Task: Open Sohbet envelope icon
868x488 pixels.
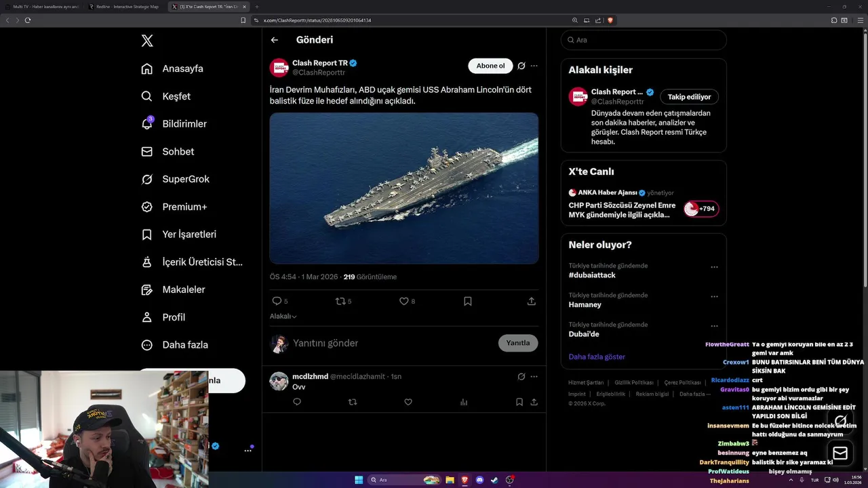Action: click(x=146, y=152)
